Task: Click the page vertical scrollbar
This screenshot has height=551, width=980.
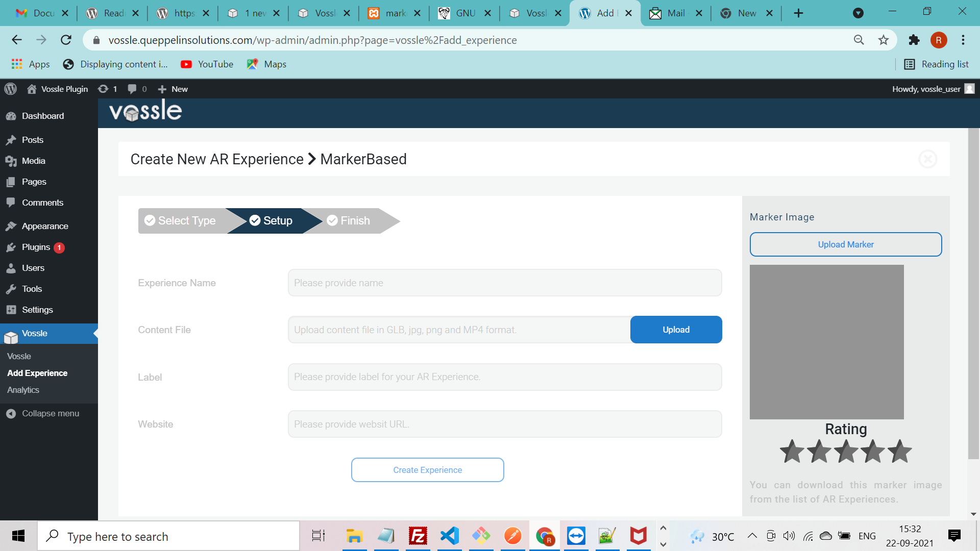Action: coord(973,293)
